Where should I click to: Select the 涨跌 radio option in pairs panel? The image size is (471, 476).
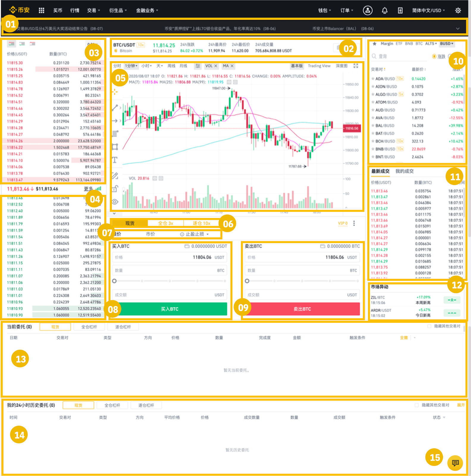434,57
